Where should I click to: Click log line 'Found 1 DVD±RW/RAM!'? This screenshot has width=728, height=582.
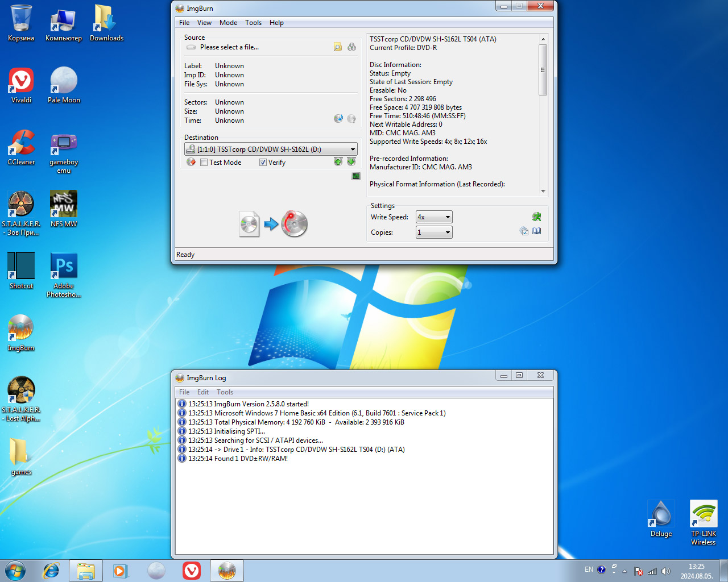coord(251,459)
